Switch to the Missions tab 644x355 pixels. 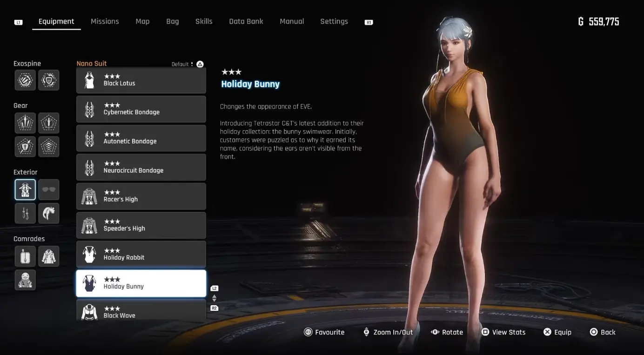(105, 21)
